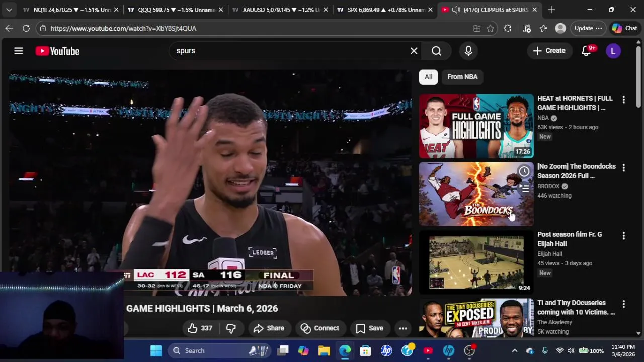Dislike the video with thumbs down
This screenshot has height=362, width=644.
(231, 328)
